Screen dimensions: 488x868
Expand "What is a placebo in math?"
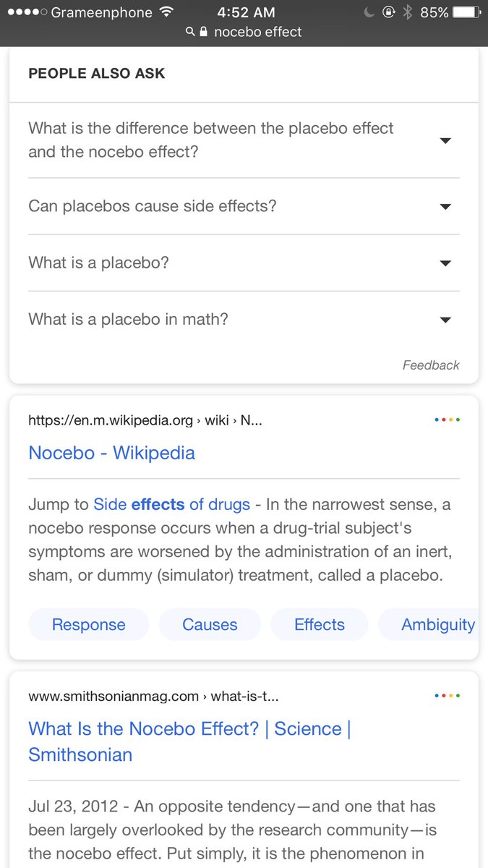(x=445, y=319)
